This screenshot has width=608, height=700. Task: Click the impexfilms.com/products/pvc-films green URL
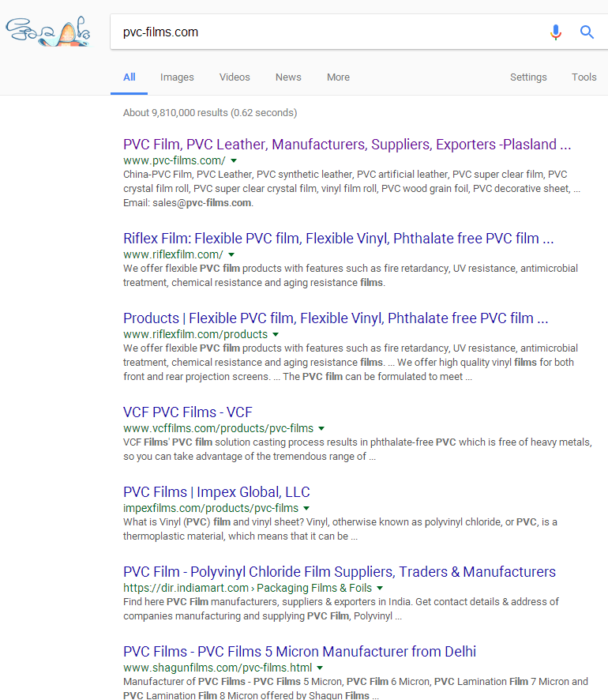pyautogui.click(x=211, y=508)
